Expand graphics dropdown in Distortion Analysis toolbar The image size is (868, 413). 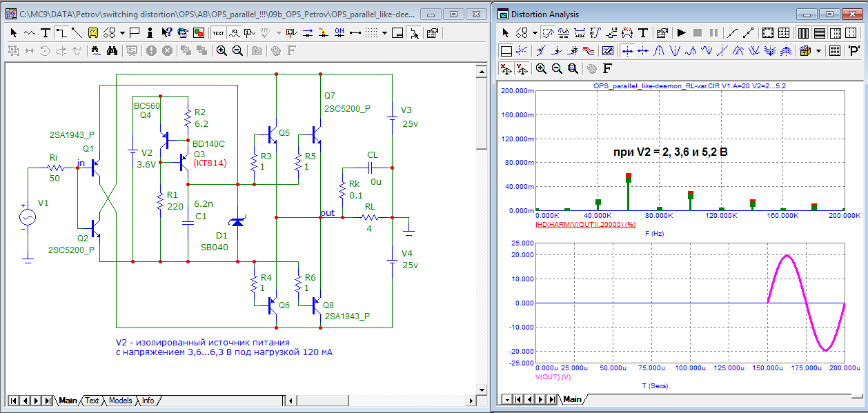(535, 32)
